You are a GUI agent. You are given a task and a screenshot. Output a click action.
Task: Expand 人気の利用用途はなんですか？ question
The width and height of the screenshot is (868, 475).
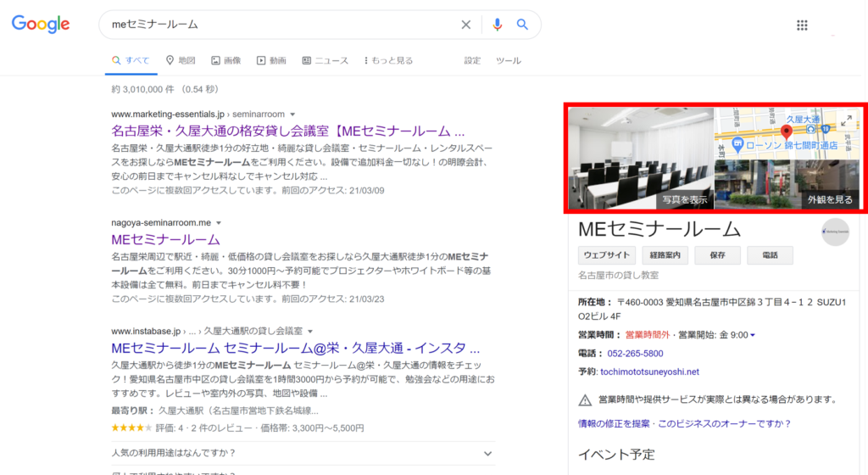pyautogui.click(x=303, y=453)
